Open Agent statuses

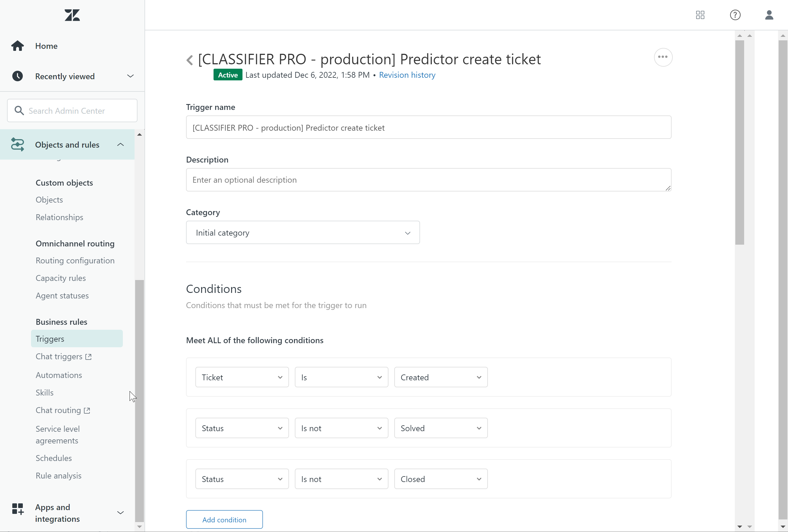62,296
